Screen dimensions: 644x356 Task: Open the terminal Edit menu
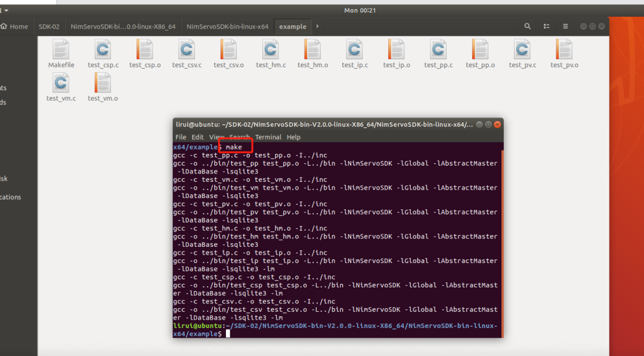coord(197,137)
